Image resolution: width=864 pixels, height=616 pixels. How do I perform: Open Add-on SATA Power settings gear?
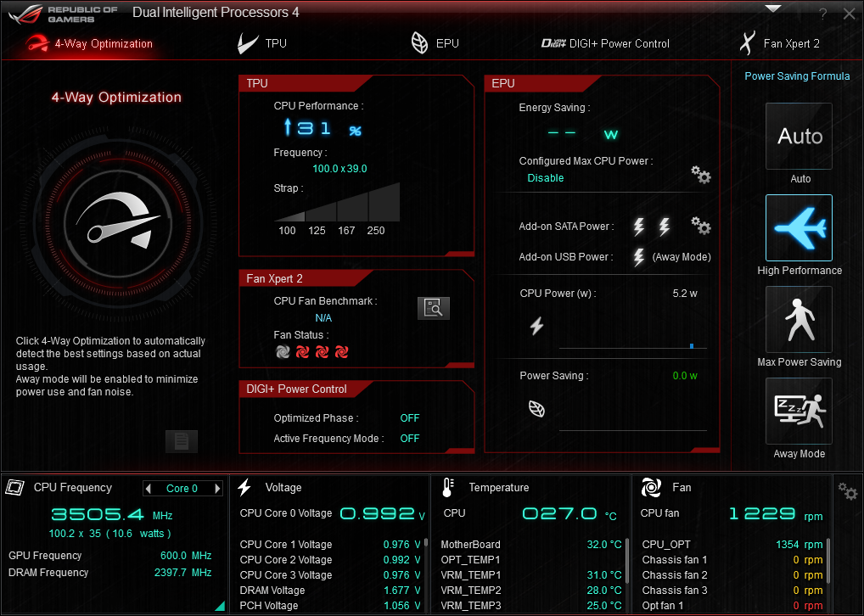[701, 226]
